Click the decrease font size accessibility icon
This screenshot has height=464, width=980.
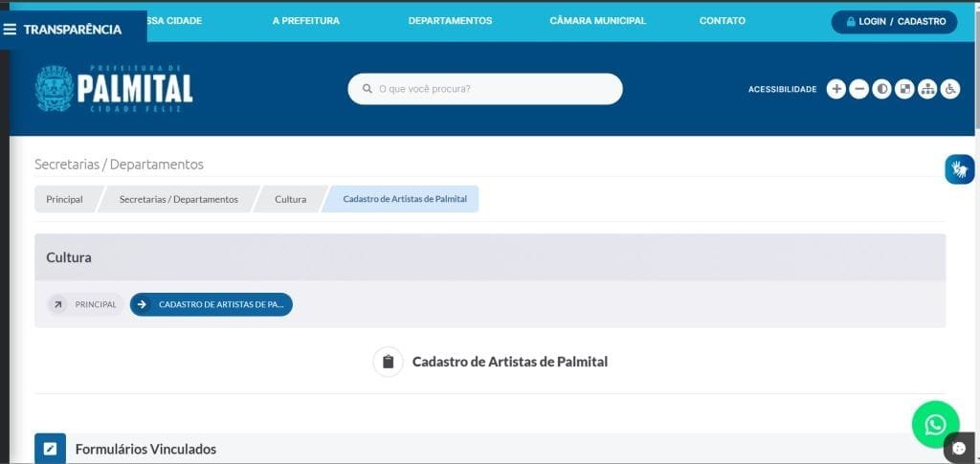(858, 89)
